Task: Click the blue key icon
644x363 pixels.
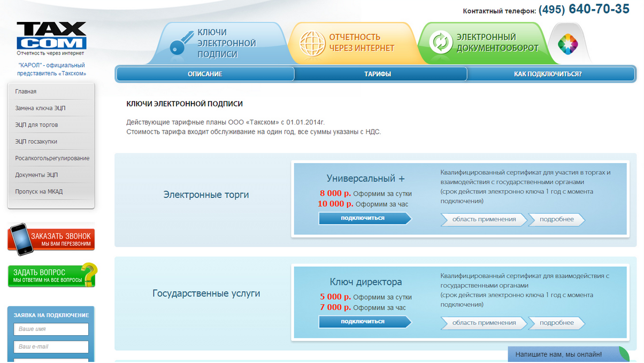Action: point(182,42)
